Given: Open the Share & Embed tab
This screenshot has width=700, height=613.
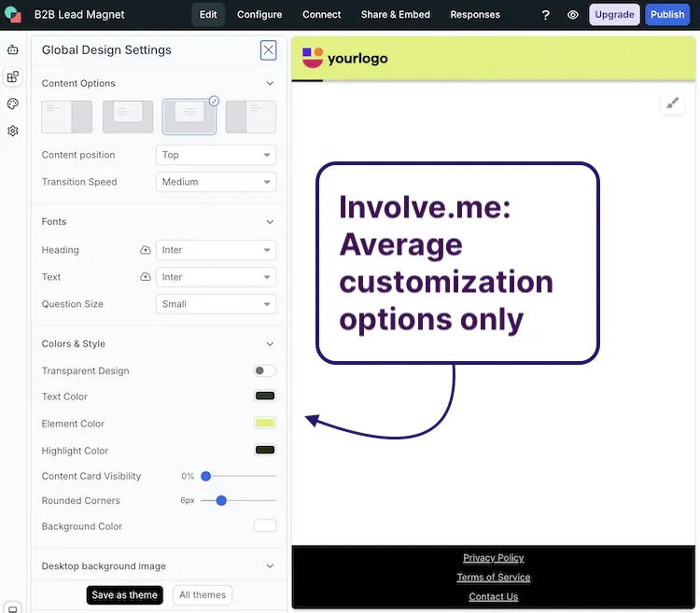Looking at the screenshot, I should pyautogui.click(x=396, y=15).
